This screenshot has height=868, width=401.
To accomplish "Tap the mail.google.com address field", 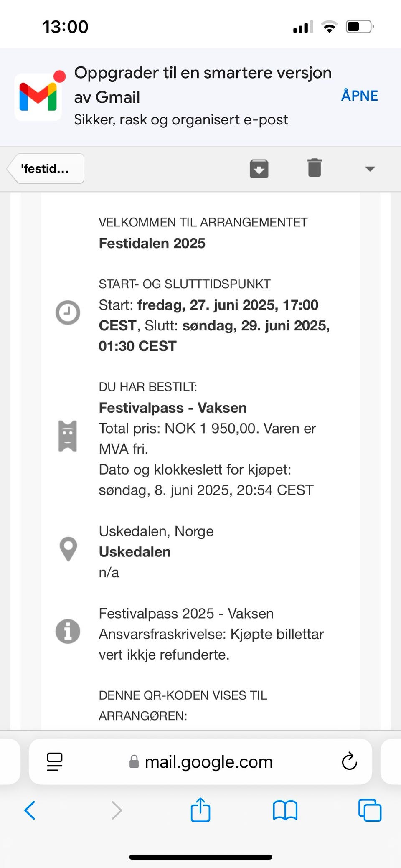I will pyautogui.click(x=200, y=761).
